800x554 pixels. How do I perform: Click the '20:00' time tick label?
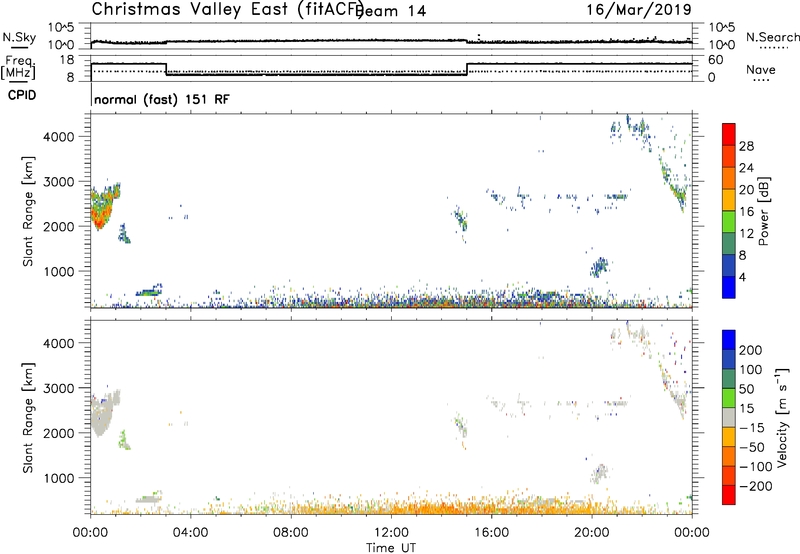tap(592, 532)
